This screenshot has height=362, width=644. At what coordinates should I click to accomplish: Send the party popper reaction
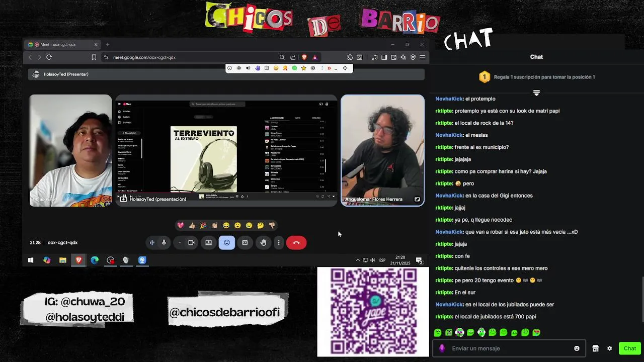click(x=203, y=225)
